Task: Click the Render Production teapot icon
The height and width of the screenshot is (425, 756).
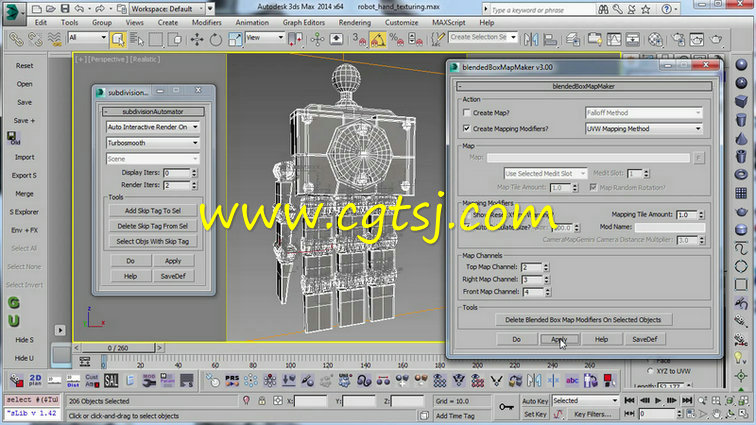Action: click(716, 39)
